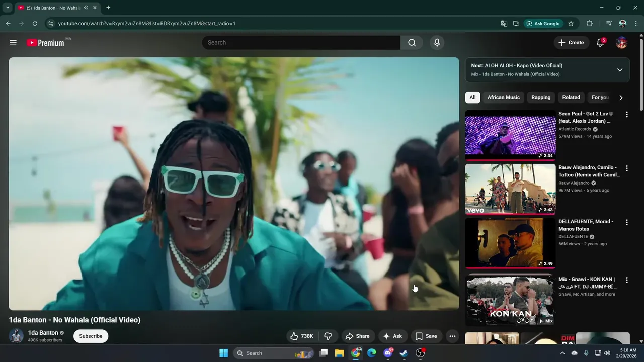Play the DELLAFUENTE Manos Rotas thumbnail

point(510,243)
